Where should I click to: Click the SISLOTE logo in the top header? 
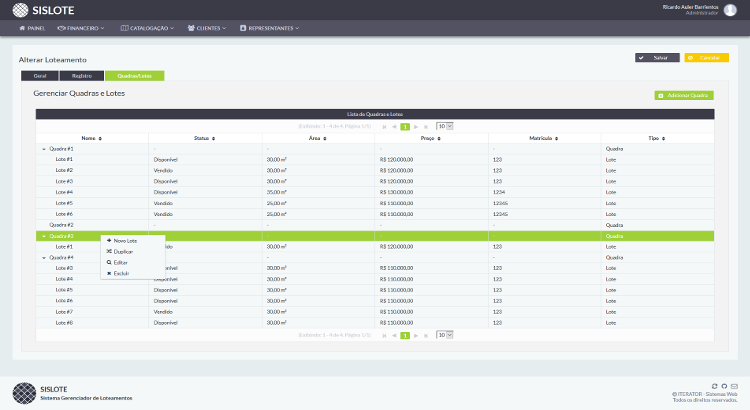(43, 10)
